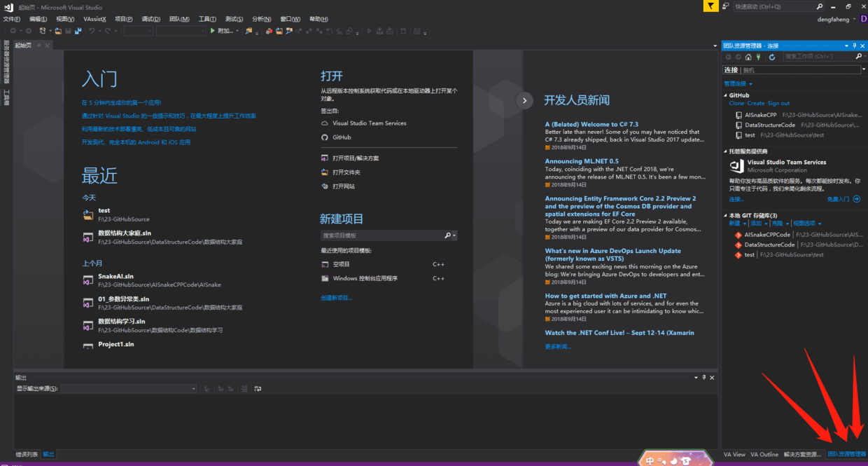Click the refresh icon in Team Explorer
868x466 pixels.
click(x=772, y=57)
